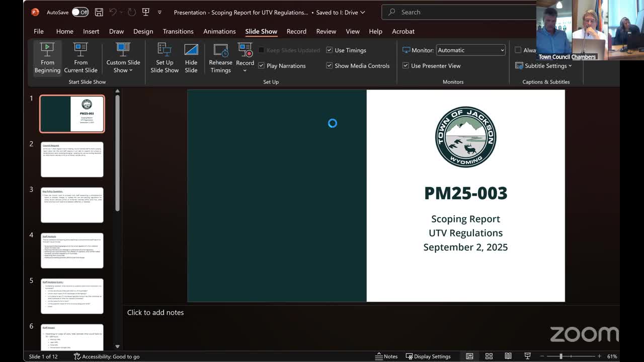Click Scoping Report text on slide
The image size is (644, 362).
465,219
